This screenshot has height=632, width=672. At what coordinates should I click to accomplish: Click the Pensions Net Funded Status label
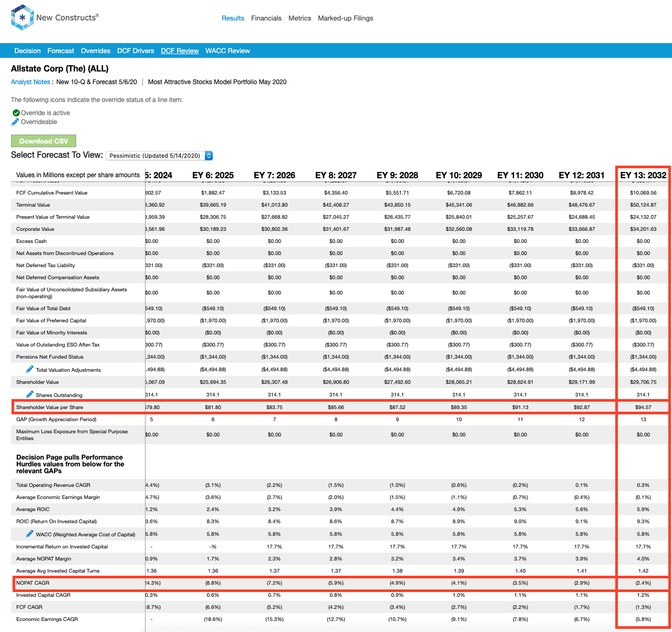point(50,357)
